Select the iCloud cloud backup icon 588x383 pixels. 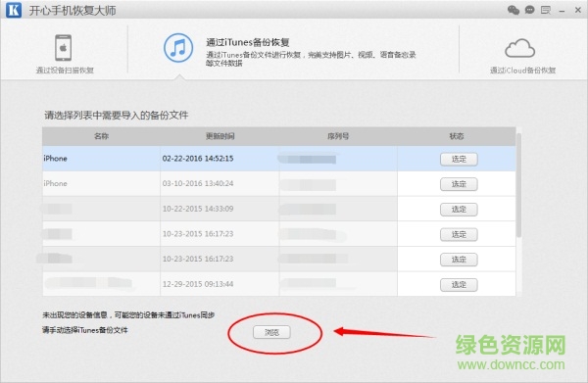pyautogui.click(x=519, y=48)
